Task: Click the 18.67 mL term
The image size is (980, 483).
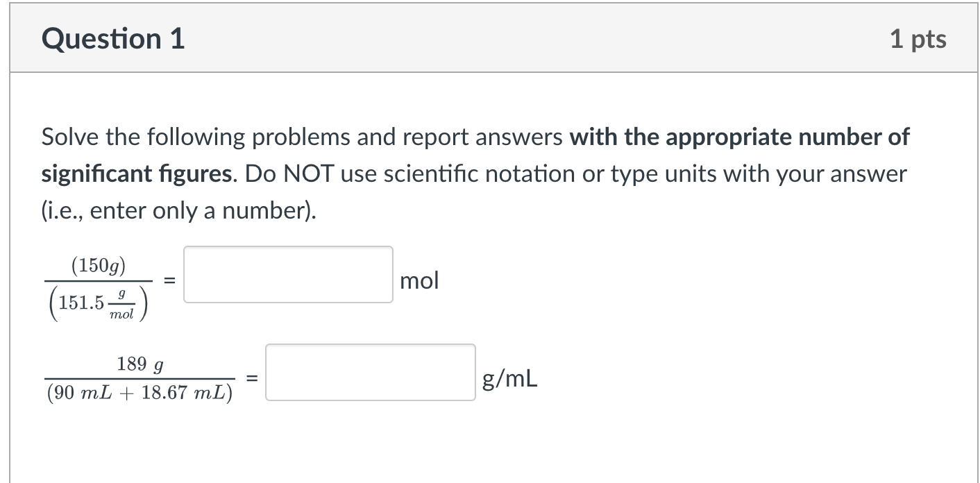Action: (x=184, y=393)
